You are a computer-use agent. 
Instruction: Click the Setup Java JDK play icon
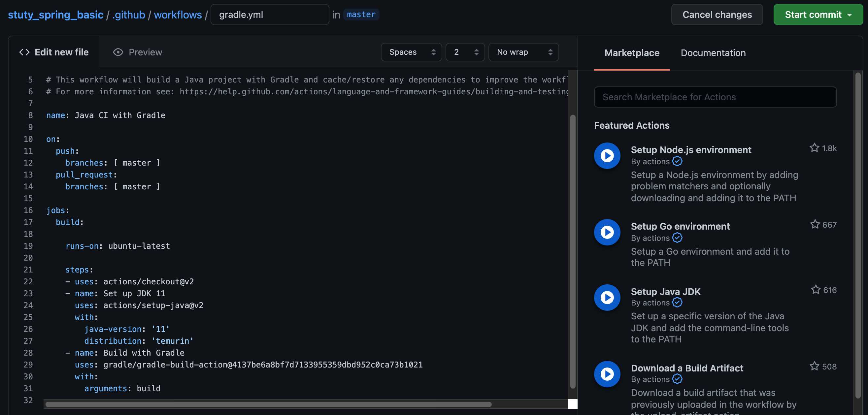pos(607,298)
